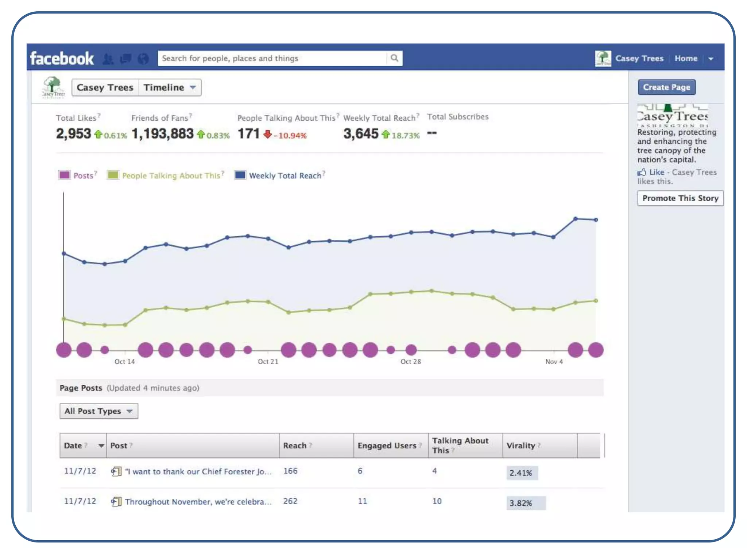747x560 pixels.
Task: Toggle the Posts legend purple swatch
Action: click(65, 175)
